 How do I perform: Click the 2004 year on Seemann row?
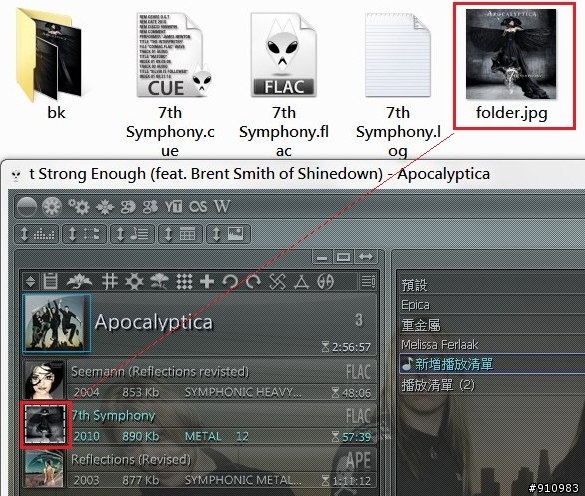pos(87,392)
